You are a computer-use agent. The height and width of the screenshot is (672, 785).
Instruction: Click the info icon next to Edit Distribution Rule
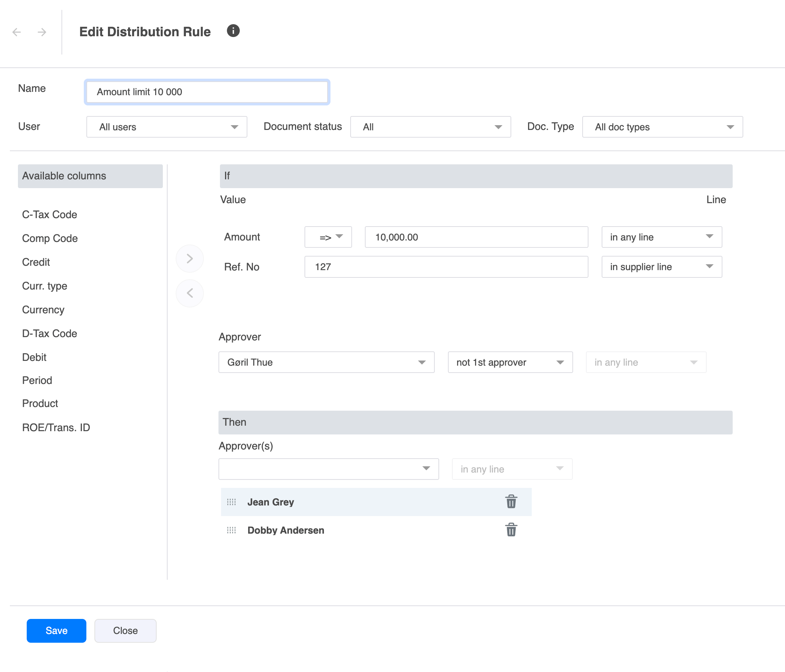coord(235,31)
